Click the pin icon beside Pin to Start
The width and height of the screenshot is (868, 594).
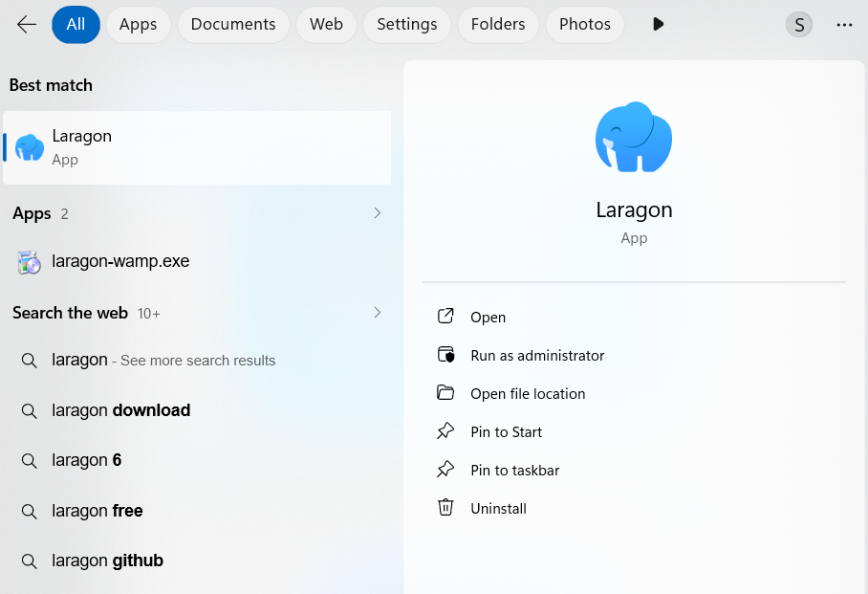point(445,431)
